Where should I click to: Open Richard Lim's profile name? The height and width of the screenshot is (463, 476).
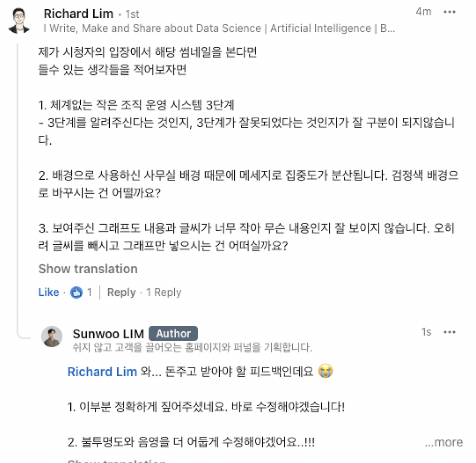pos(78,13)
